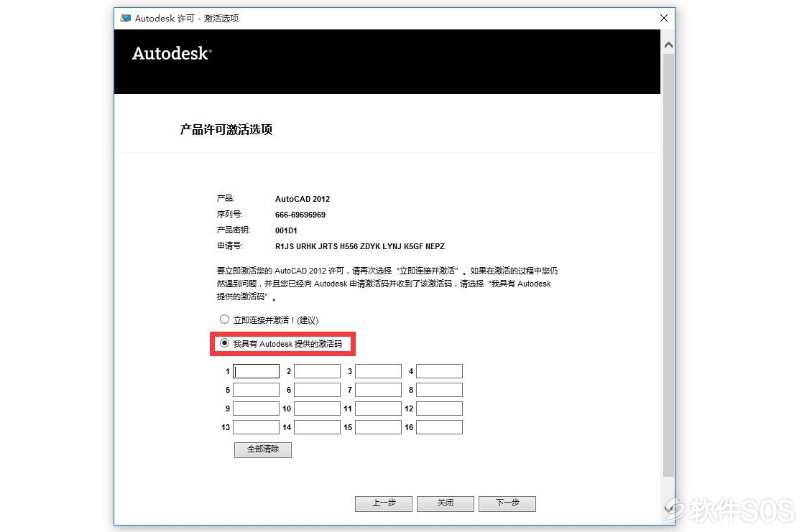This screenshot has height=532, width=807.
Task: Click activation code field 15
Action: [x=378, y=427]
